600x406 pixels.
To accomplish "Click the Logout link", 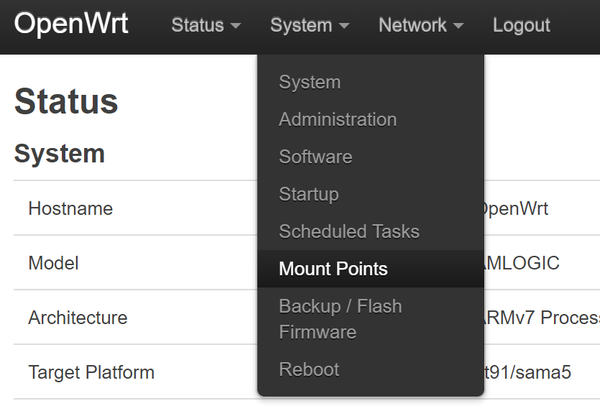I will [521, 26].
